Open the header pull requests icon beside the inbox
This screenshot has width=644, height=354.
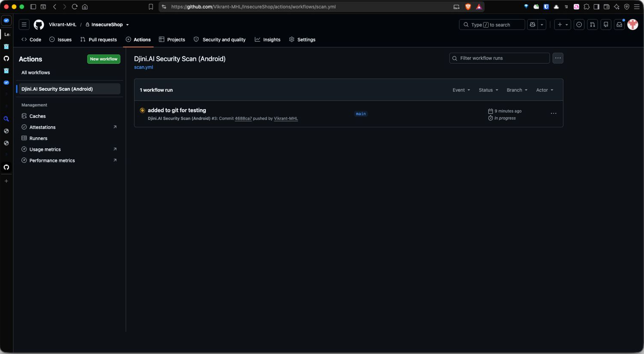tap(592, 25)
